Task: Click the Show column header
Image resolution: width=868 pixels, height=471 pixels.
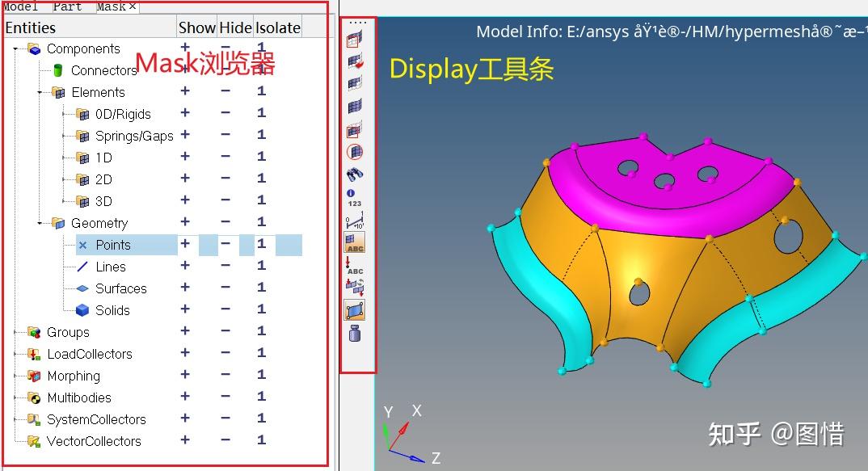Action: [197, 27]
